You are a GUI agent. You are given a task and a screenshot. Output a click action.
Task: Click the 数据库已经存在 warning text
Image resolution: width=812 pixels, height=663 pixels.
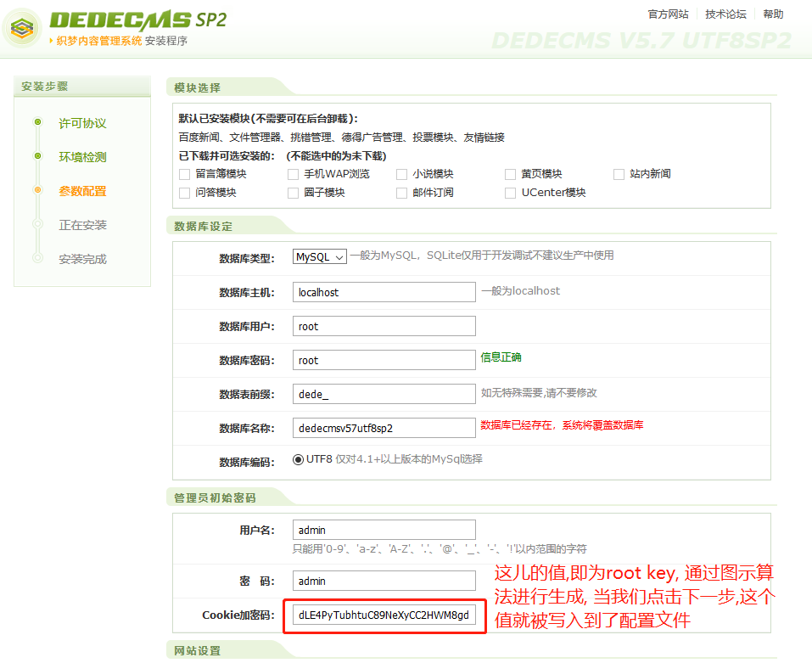[x=562, y=425]
